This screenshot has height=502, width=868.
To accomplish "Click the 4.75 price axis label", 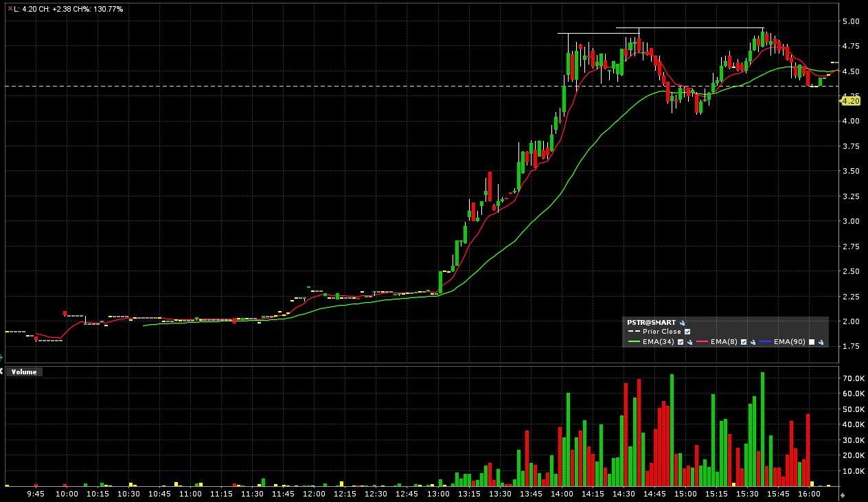I will 851,46.
